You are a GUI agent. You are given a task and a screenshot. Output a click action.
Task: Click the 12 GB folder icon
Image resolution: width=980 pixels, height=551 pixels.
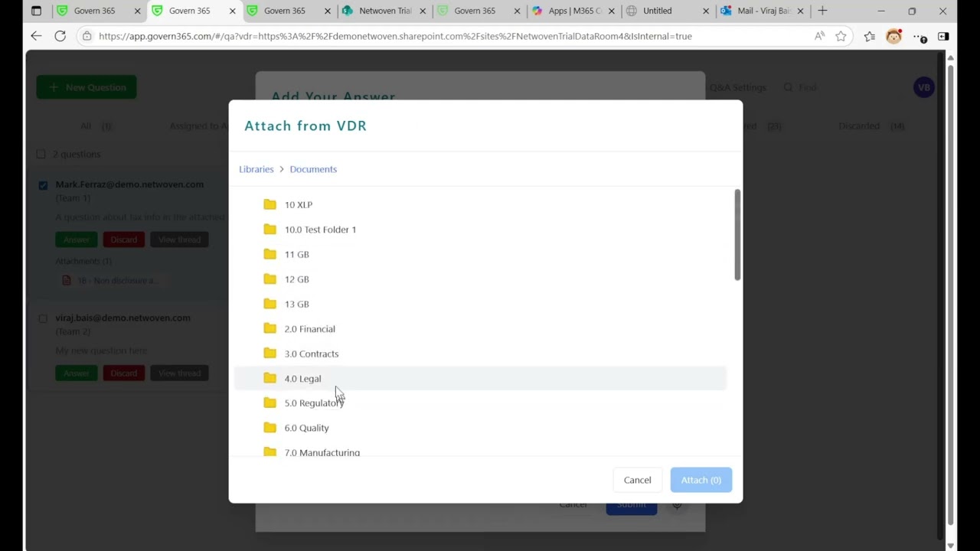tap(269, 279)
